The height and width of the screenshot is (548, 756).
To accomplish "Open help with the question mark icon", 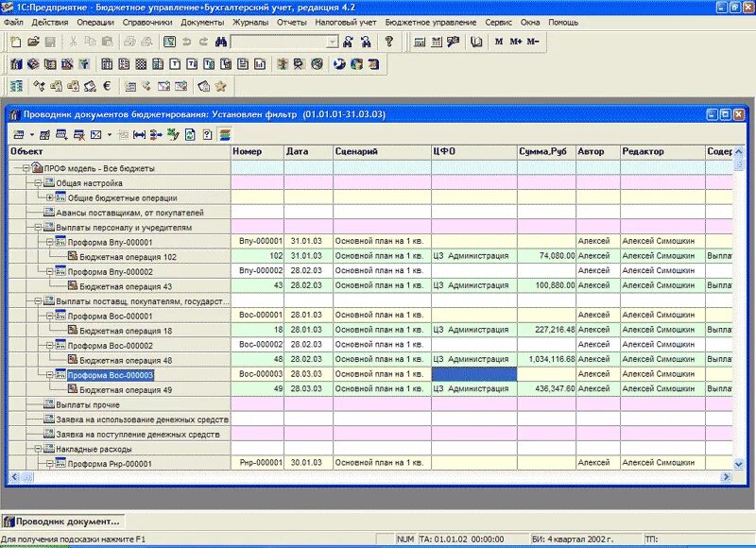I will point(389,42).
